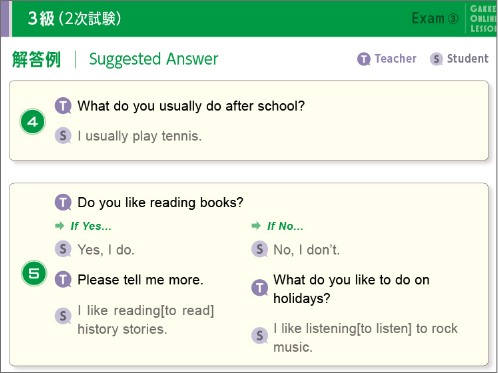Viewport: 498px width, 373px height.
Task: Click the T icon beside 'Please tell me more.'
Action: coord(63,279)
